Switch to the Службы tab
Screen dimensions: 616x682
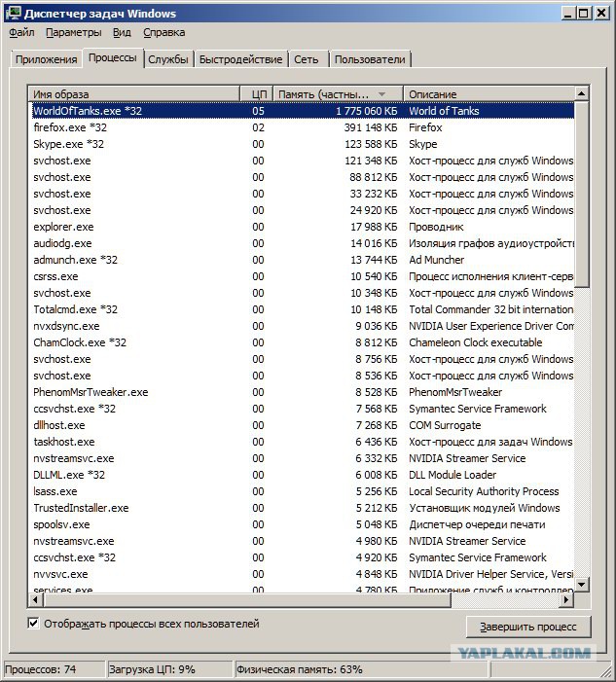click(168, 59)
